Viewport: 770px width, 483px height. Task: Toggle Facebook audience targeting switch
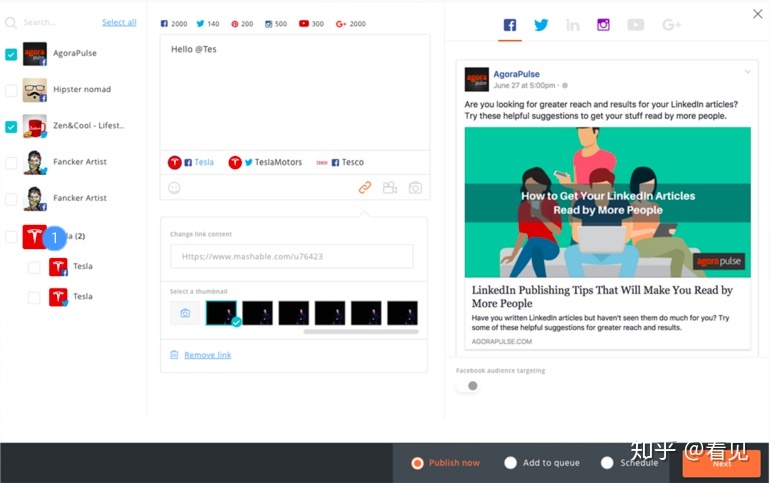pyautogui.click(x=467, y=386)
